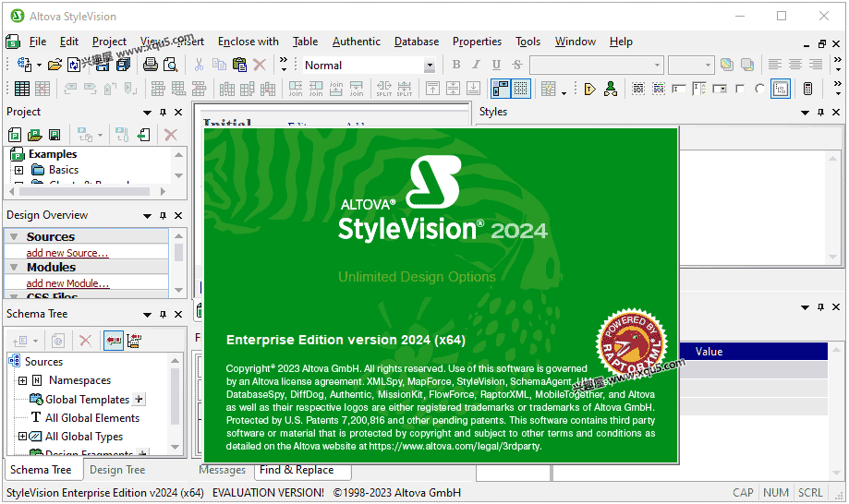The image size is (849, 504).
Task: Click the Insert Input Field icon
Action: tap(679, 89)
